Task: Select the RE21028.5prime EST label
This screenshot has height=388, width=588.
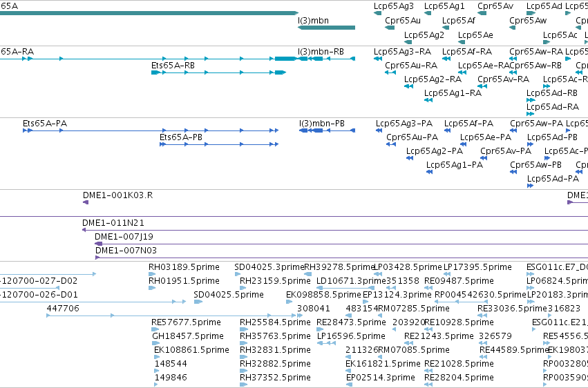Action: click(x=459, y=365)
